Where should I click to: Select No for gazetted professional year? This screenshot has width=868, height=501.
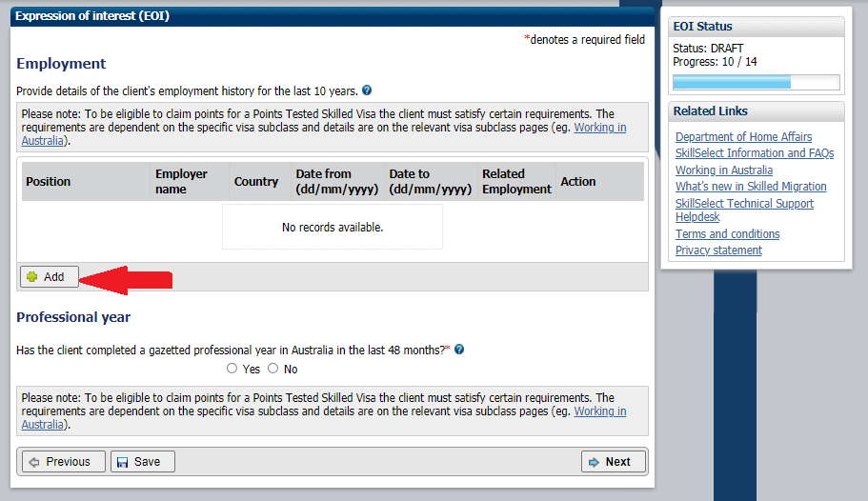pos(273,369)
